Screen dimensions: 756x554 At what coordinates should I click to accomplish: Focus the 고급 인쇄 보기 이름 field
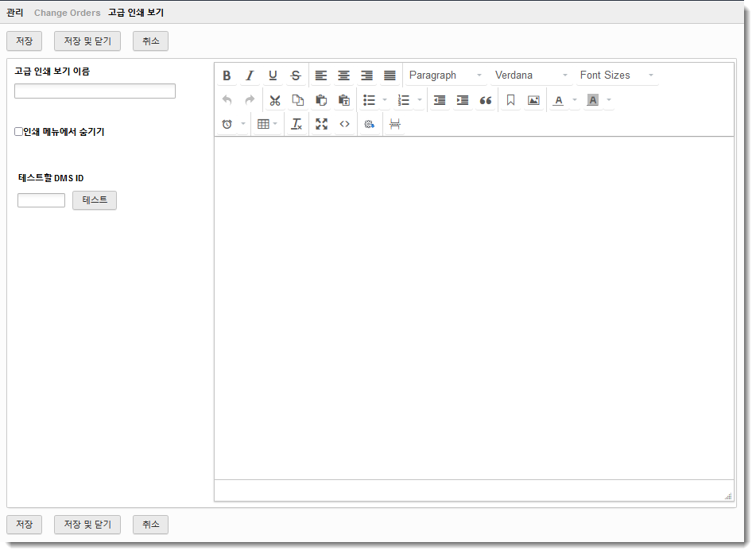click(95, 91)
